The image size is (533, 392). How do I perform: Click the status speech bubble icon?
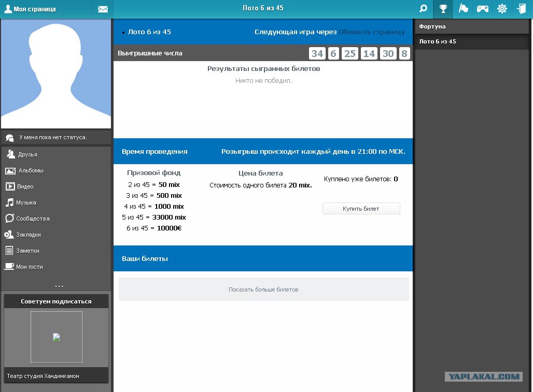point(10,138)
